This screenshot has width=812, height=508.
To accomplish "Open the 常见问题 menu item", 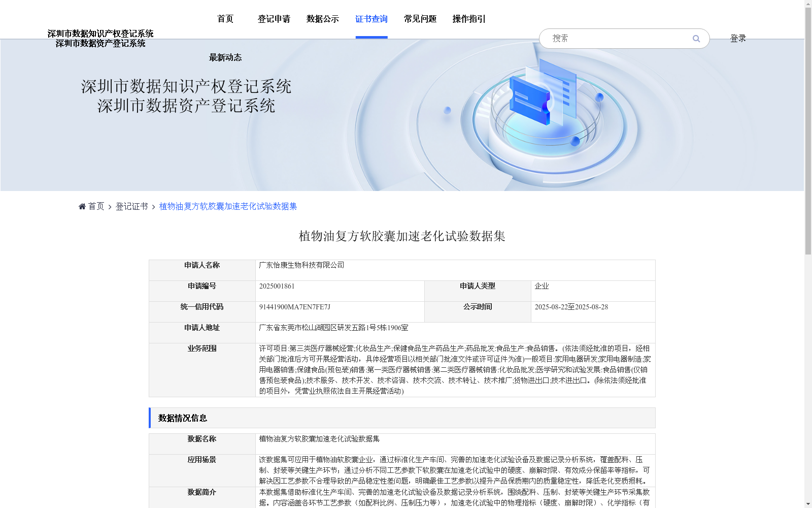I will (x=420, y=19).
